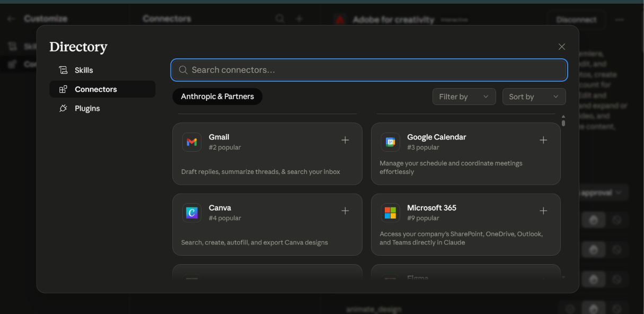Click 'Draft replies, summarize threads' description
The height and width of the screenshot is (314, 644).
pos(261,172)
